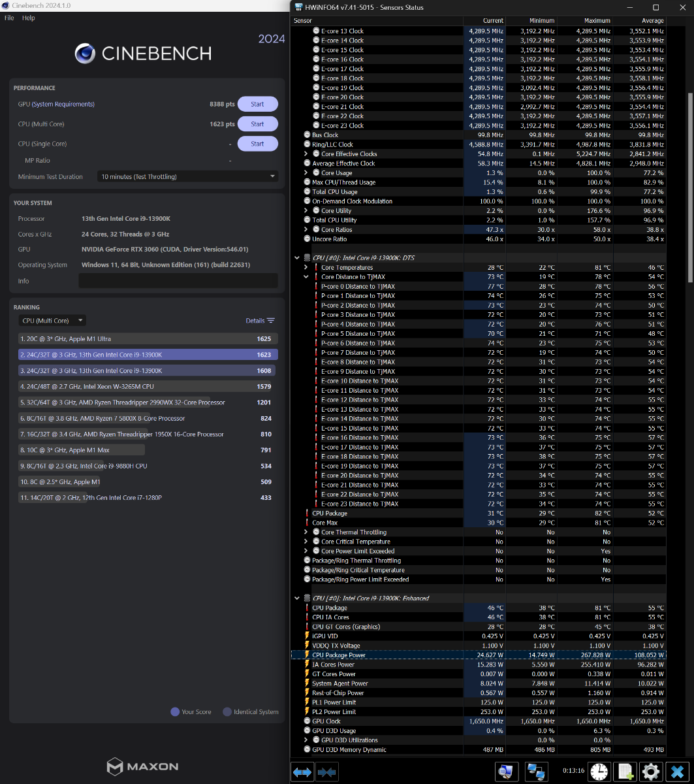694x784 pixels.
Task: Expand the Core Temperatures row
Action: pos(306,268)
